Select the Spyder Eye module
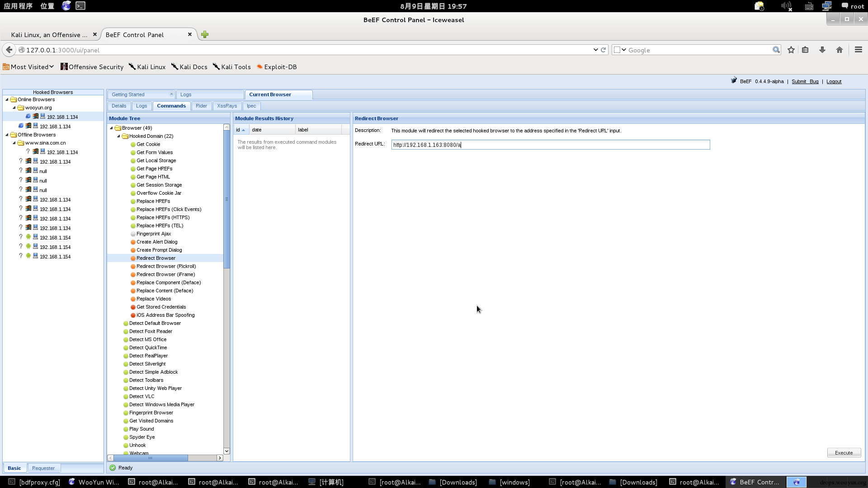The height and width of the screenshot is (488, 868). pyautogui.click(x=142, y=437)
